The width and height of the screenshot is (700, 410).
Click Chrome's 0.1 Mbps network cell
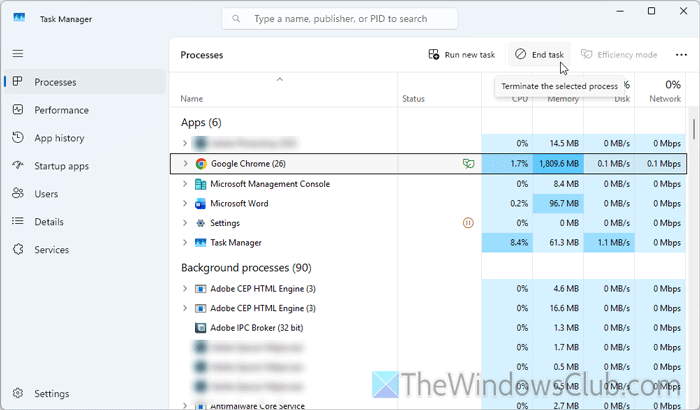660,164
